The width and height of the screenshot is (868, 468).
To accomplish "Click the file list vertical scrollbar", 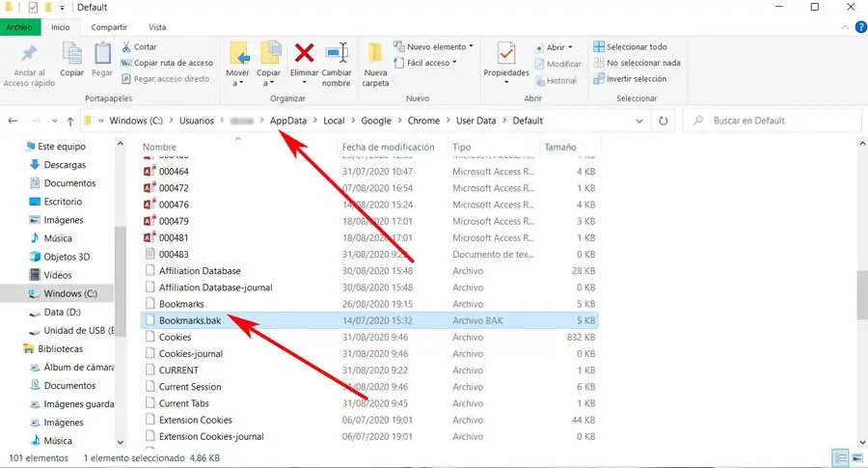I will 862,294.
